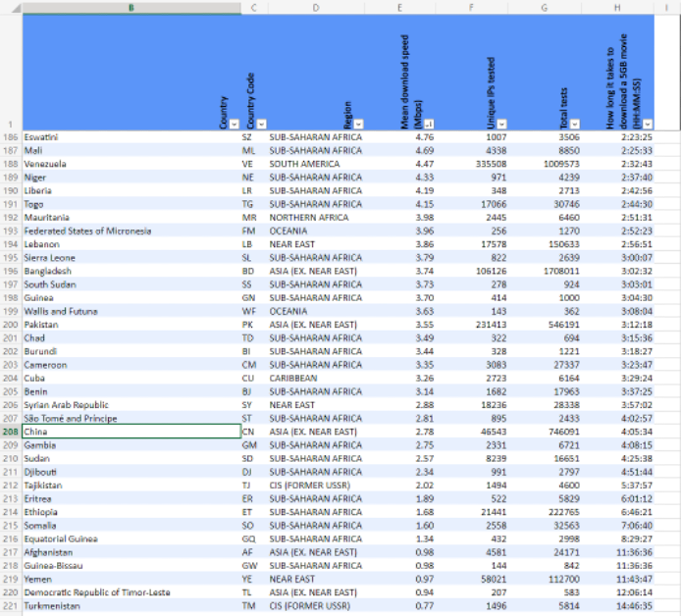The image size is (681, 616).
Task: Select column B header
Action: (131, 8)
